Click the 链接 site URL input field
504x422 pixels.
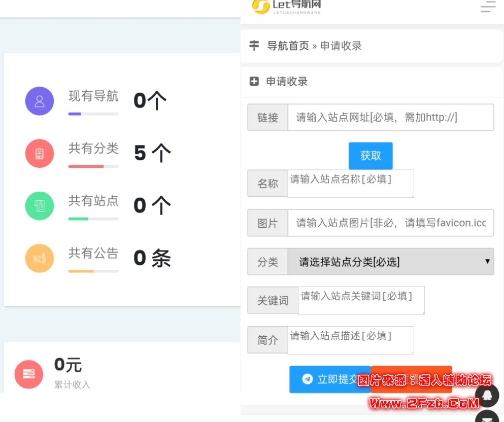[x=390, y=118]
